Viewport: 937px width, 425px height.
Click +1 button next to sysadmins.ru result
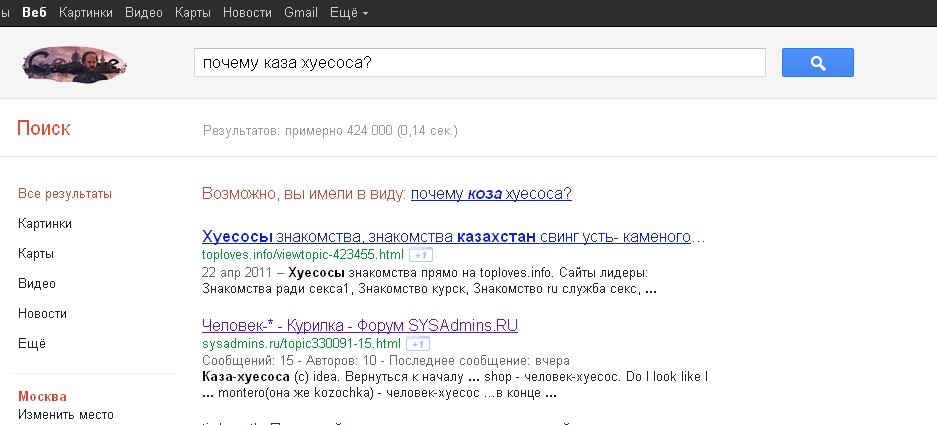pos(418,344)
